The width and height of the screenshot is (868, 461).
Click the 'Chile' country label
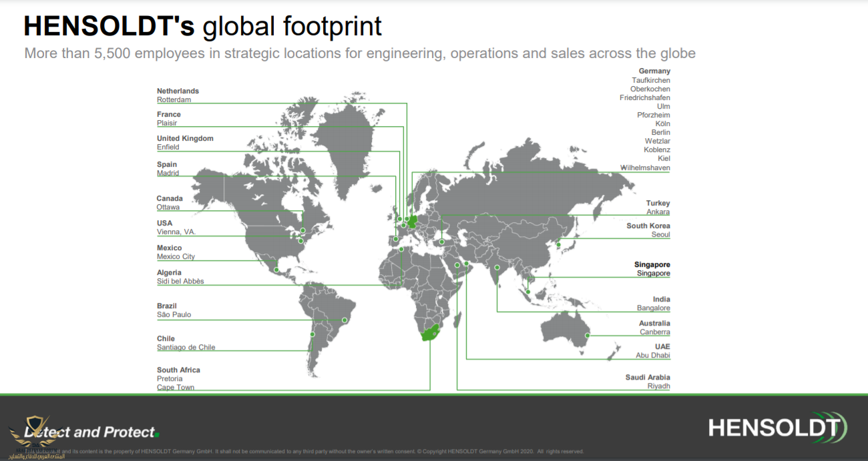[166, 338]
